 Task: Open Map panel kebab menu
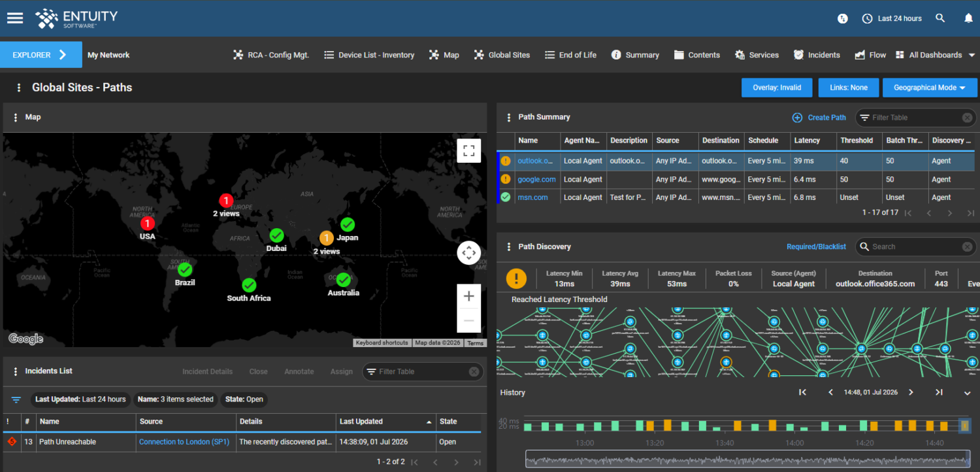[x=16, y=118]
